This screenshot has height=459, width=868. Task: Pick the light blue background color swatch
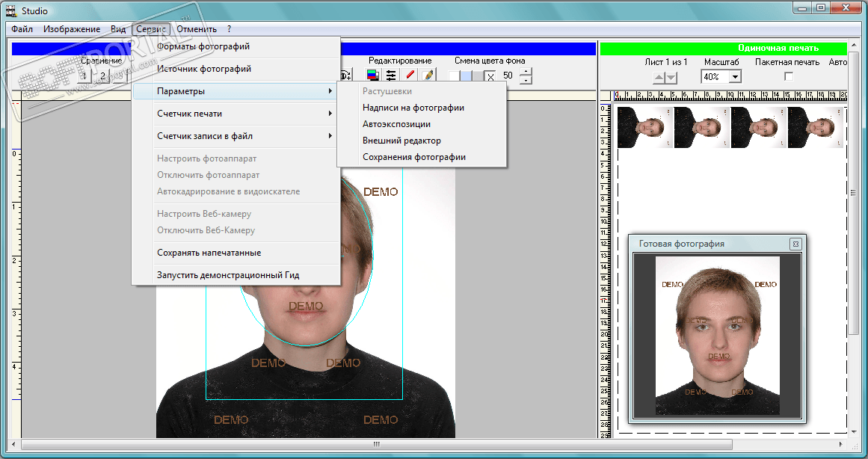click(466, 76)
